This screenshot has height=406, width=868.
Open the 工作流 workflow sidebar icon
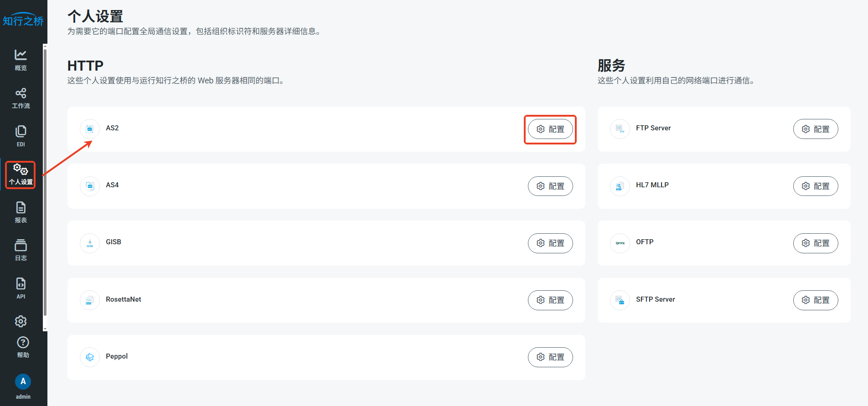point(21,98)
